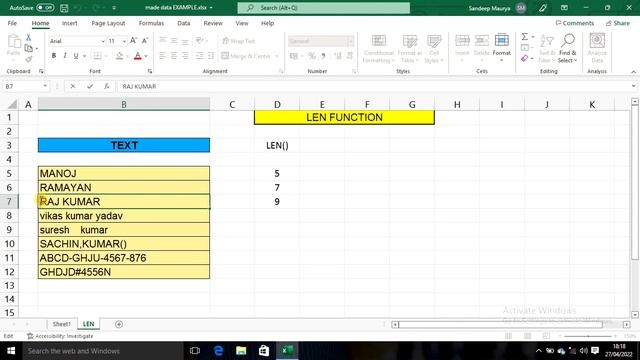640x360 pixels.
Task: Open the font size dropdown
Action: [124, 41]
